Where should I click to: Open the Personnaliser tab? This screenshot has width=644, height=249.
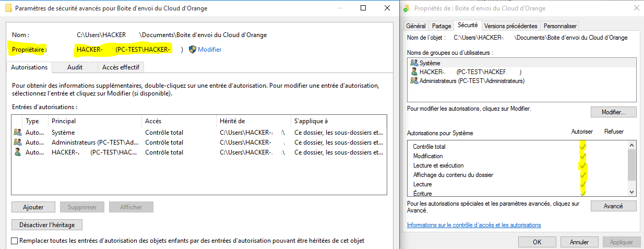[x=560, y=26]
